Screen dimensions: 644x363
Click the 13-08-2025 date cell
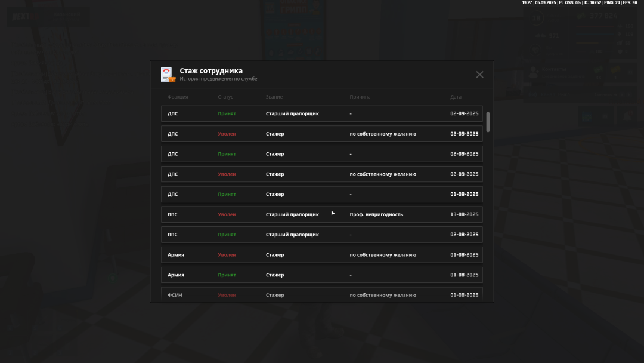click(x=464, y=214)
